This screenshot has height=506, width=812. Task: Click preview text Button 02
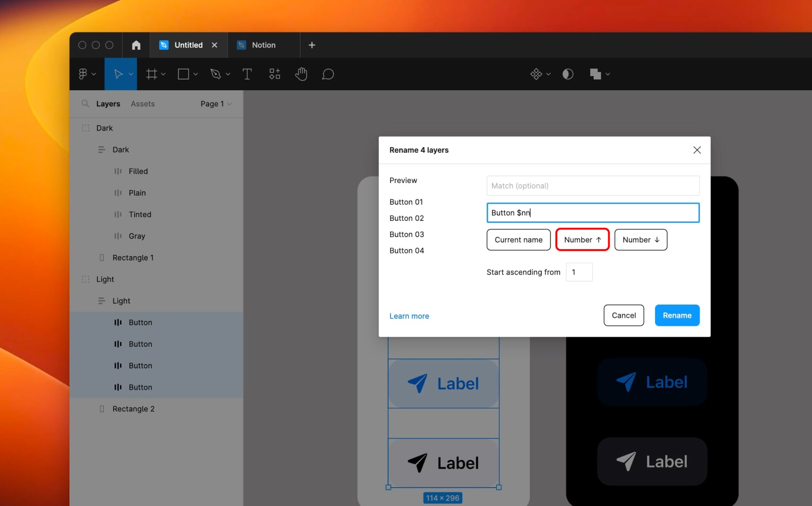click(406, 218)
